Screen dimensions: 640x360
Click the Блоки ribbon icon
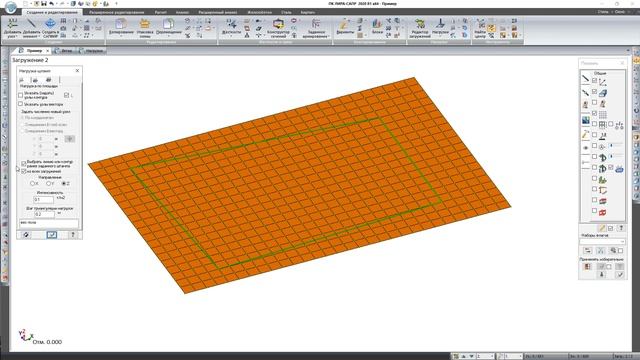point(377,27)
